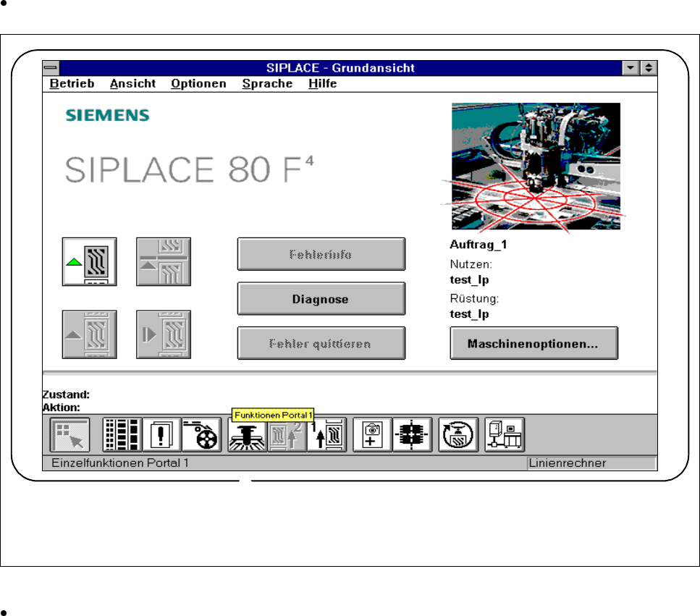Open Maschinenoptionen... dialog

click(534, 343)
